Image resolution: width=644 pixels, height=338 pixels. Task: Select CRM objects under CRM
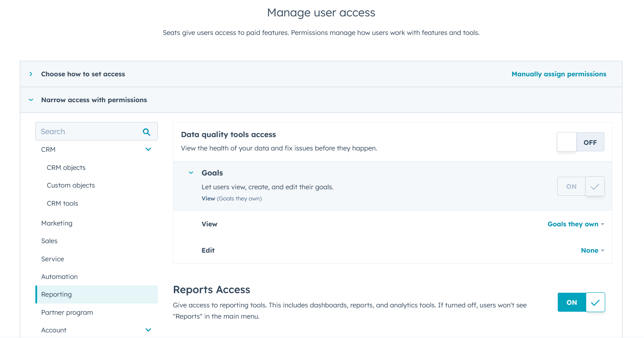(66, 167)
